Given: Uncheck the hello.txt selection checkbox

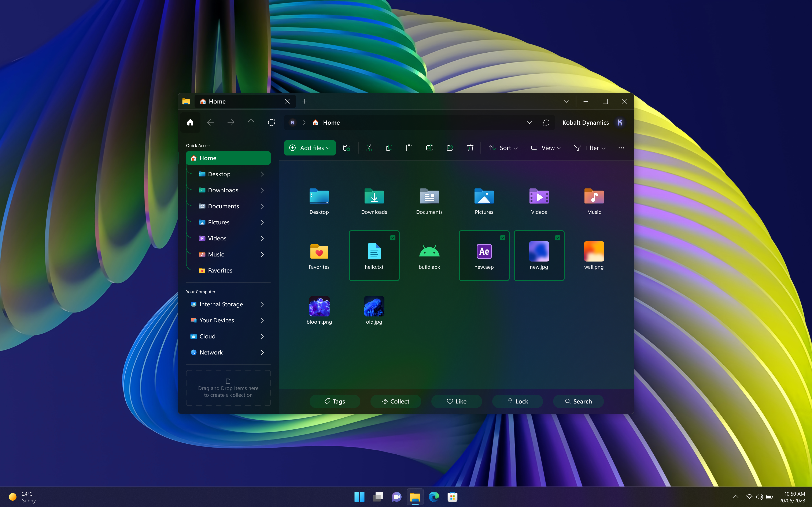Looking at the screenshot, I should (393, 238).
